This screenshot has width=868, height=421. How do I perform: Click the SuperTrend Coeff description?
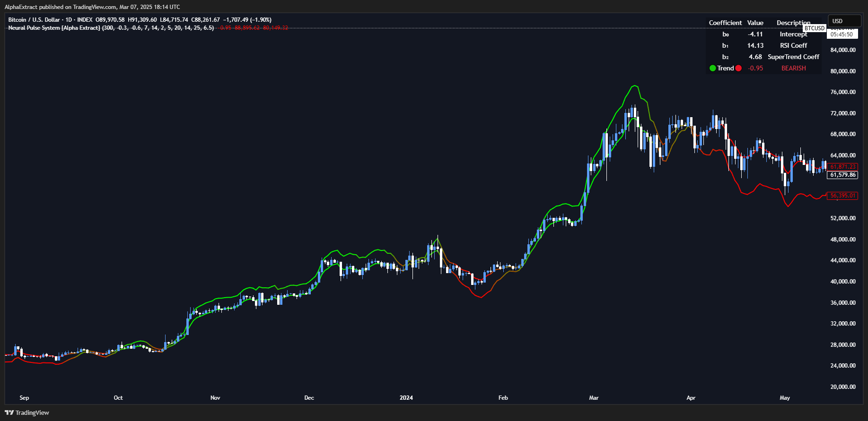pos(794,57)
